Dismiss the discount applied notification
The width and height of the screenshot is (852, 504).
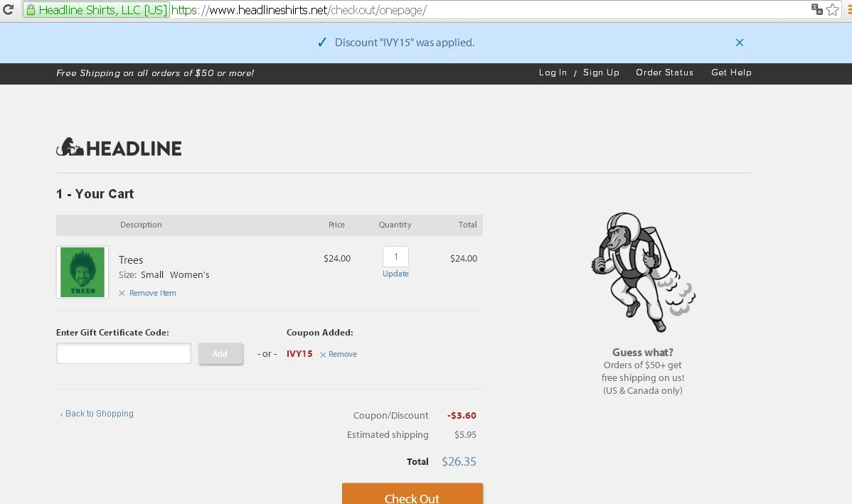point(740,43)
